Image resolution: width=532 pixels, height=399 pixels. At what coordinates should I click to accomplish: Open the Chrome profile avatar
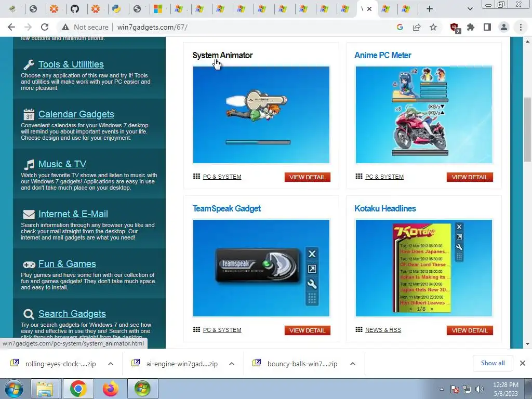(504, 27)
